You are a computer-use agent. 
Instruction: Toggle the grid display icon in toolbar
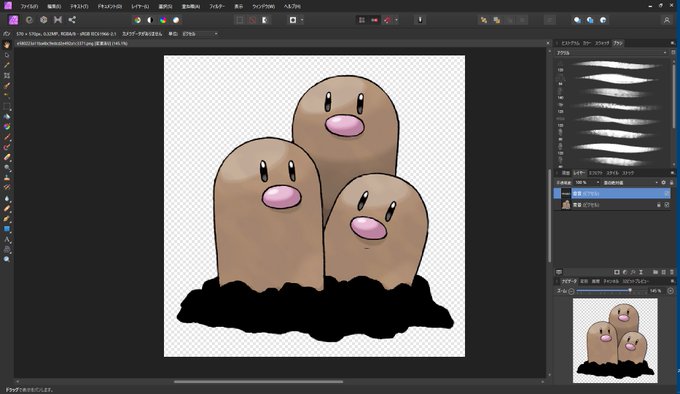tap(362, 20)
